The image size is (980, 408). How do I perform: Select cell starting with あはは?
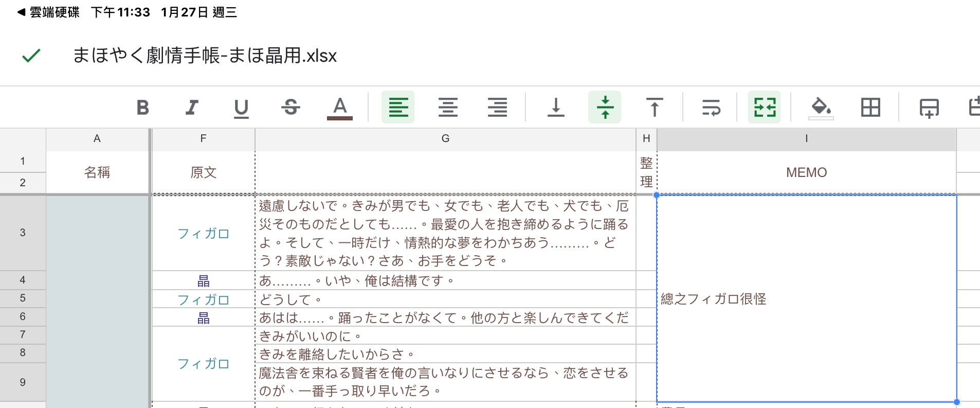pyautogui.click(x=445, y=317)
